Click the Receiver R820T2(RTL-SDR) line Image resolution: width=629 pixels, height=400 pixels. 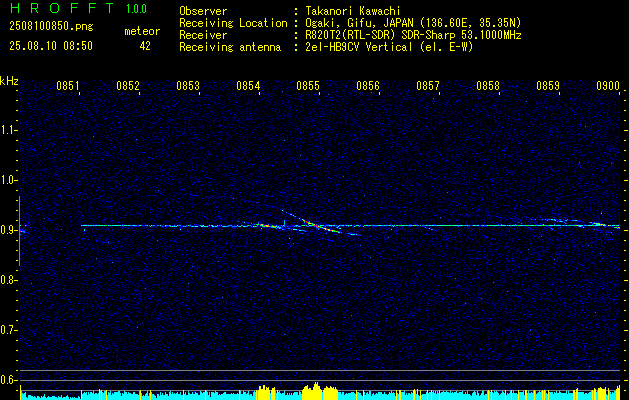click(413, 35)
